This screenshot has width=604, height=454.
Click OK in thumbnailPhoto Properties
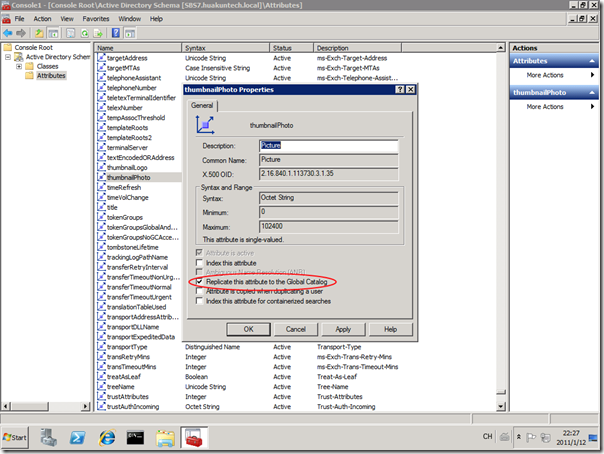[x=248, y=329]
